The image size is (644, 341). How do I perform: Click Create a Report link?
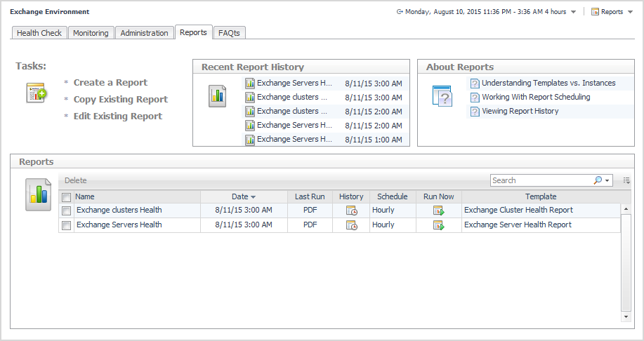tap(110, 83)
